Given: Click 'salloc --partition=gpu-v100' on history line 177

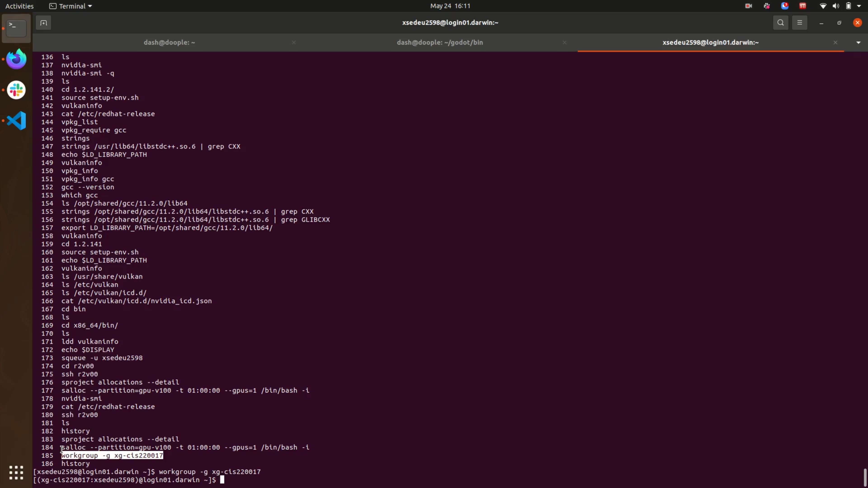Looking at the screenshot, I should (x=116, y=391).
